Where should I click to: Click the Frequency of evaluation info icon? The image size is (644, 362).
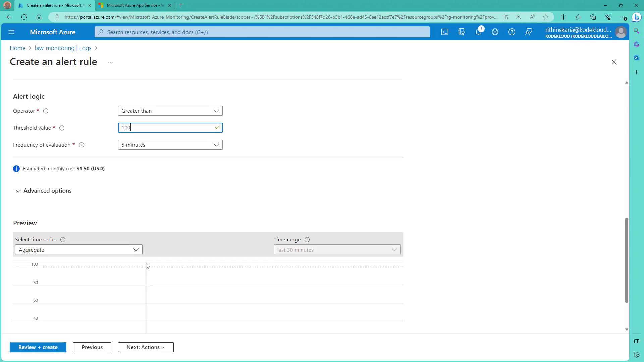(x=82, y=145)
